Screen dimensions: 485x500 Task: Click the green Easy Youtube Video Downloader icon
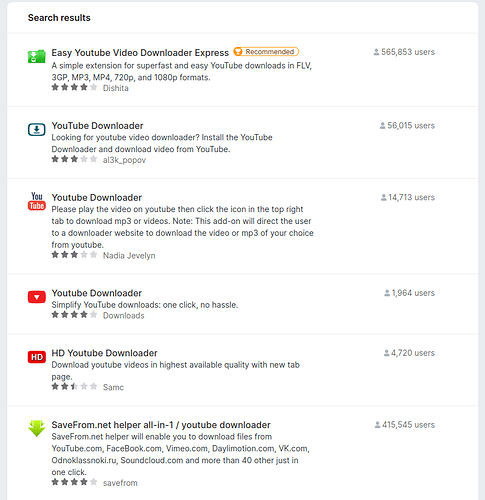click(37, 56)
